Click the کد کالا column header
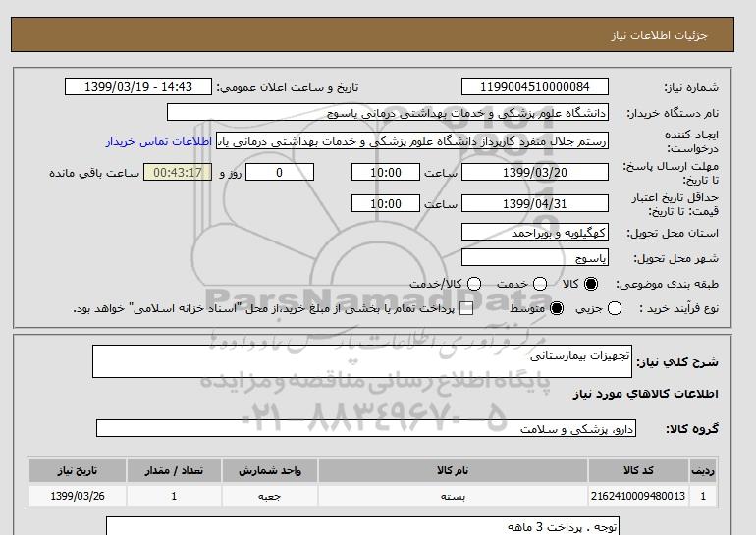 (x=638, y=470)
